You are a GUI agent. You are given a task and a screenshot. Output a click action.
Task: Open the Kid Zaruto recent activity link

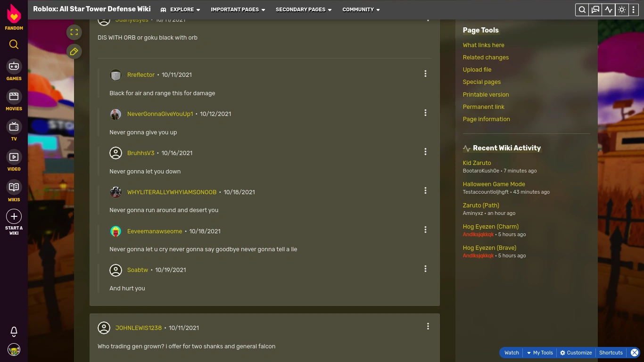(x=476, y=163)
